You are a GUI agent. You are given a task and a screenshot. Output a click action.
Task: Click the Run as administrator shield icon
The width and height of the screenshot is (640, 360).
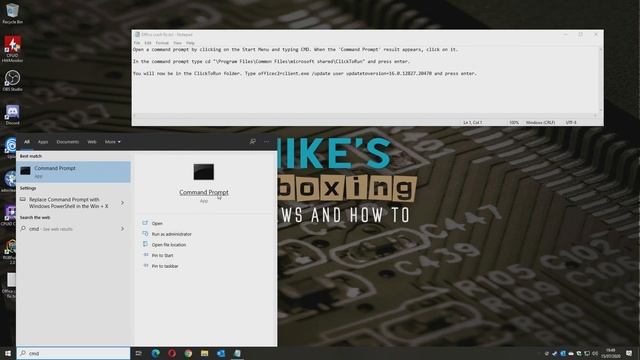pyautogui.click(x=145, y=233)
